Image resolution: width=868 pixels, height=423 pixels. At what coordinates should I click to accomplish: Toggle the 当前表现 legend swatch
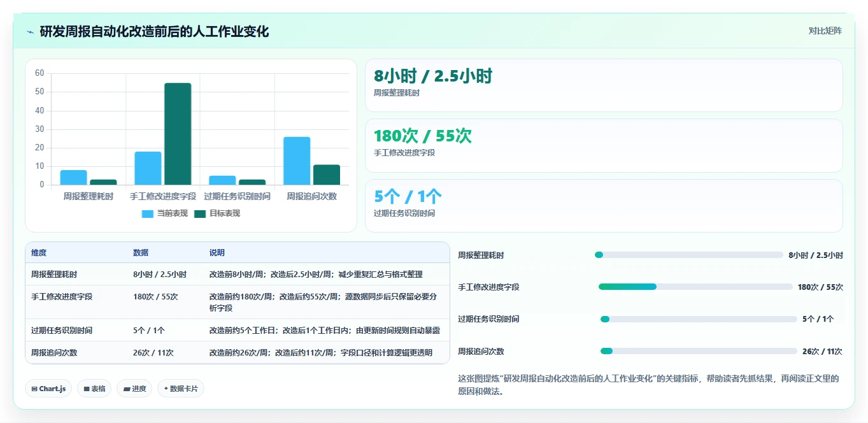pyautogui.click(x=147, y=214)
